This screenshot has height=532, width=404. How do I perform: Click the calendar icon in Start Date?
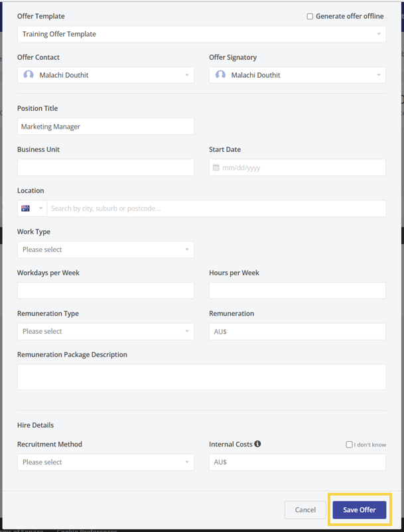click(216, 168)
